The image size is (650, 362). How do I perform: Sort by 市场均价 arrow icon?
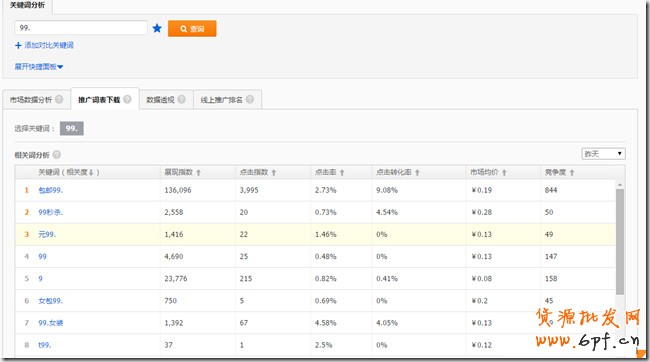504,172
